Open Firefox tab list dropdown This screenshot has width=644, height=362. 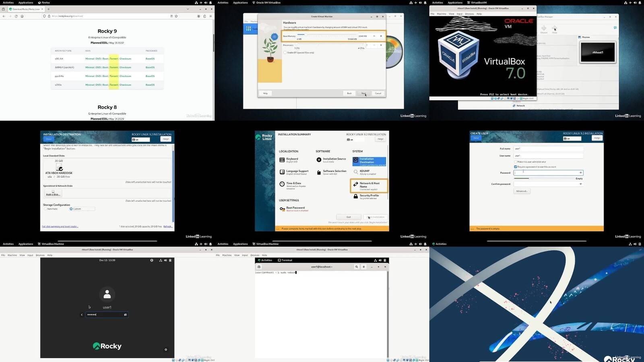pos(188,9)
